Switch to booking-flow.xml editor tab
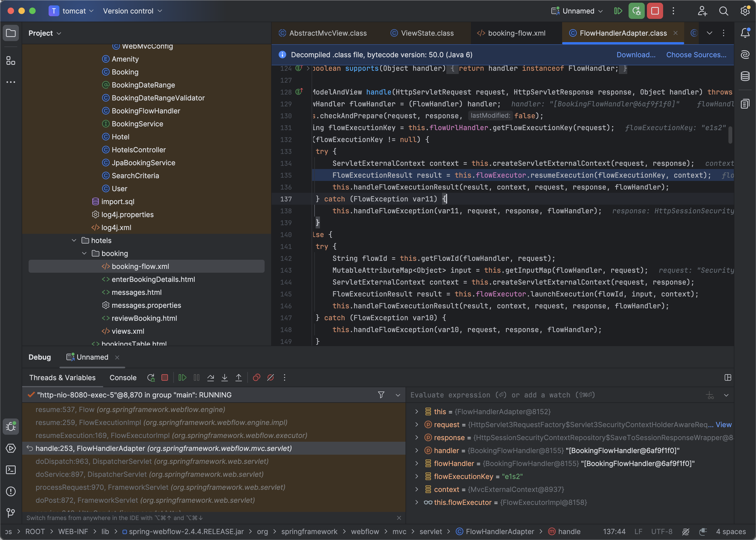 [511, 33]
